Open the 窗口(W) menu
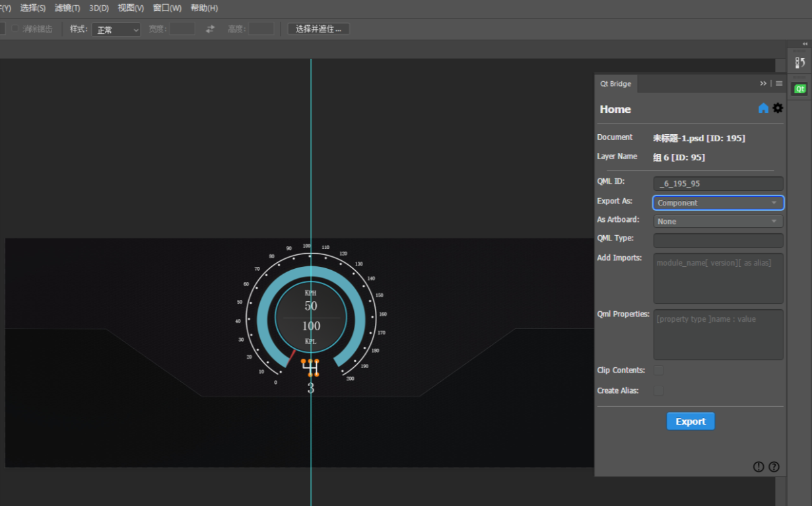Image resolution: width=812 pixels, height=506 pixels. pyautogui.click(x=167, y=8)
